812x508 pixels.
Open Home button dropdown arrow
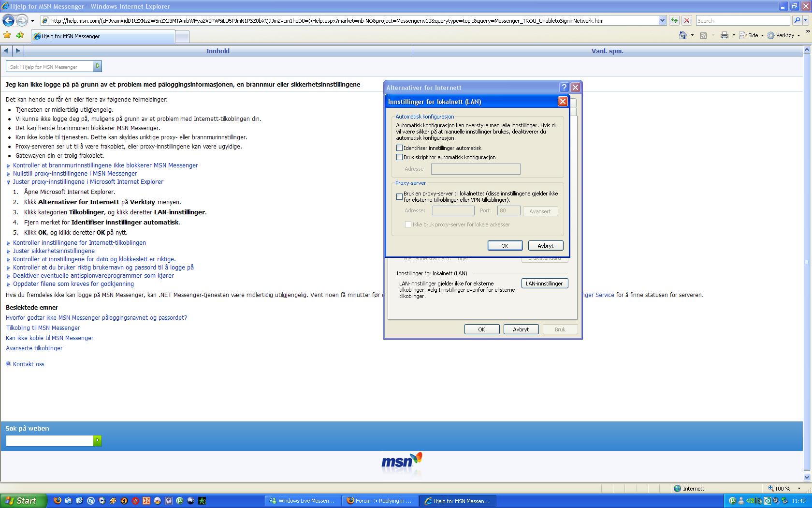coord(692,35)
